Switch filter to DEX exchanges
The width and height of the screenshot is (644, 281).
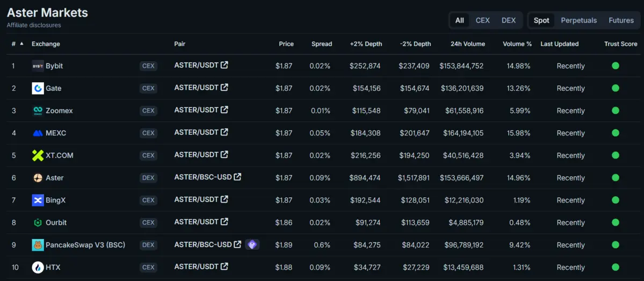[508, 20]
